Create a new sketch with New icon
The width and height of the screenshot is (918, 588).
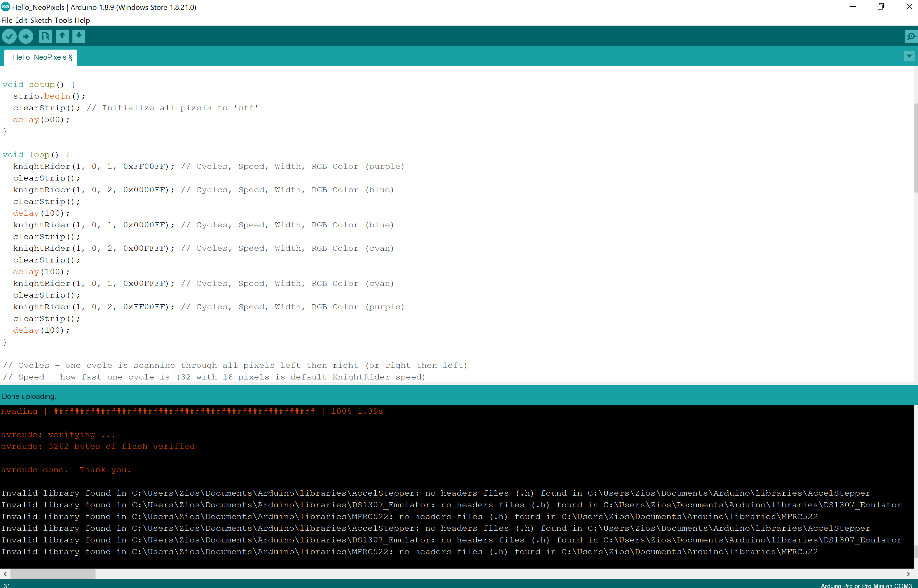pyautogui.click(x=45, y=37)
